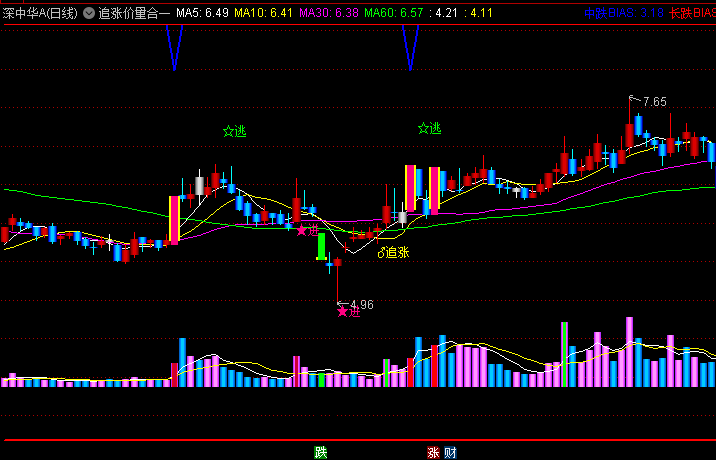Click the MA10: 6.41 value label
This screenshot has height=460, width=716.
coord(263,13)
